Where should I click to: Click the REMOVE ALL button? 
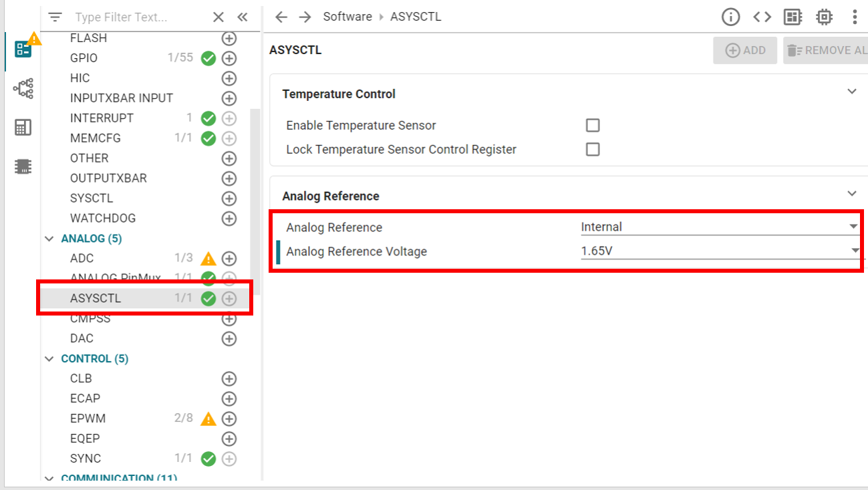point(827,51)
